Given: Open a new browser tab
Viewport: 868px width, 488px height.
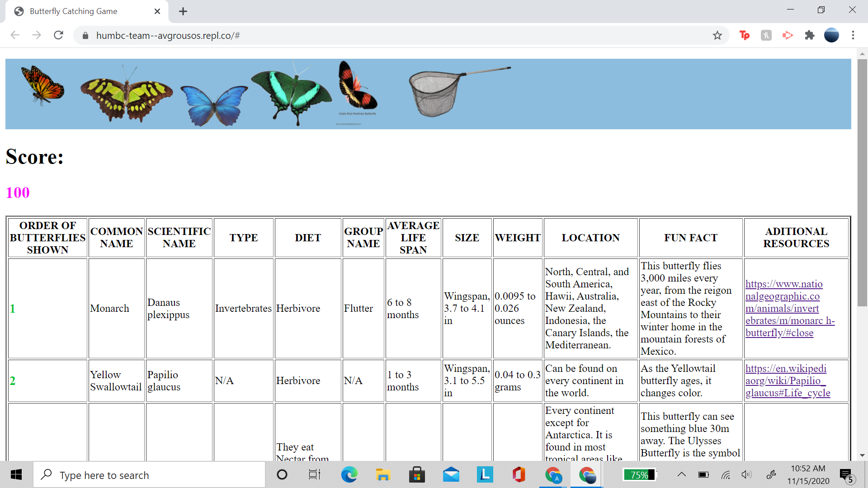Looking at the screenshot, I should pyautogui.click(x=183, y=11).
